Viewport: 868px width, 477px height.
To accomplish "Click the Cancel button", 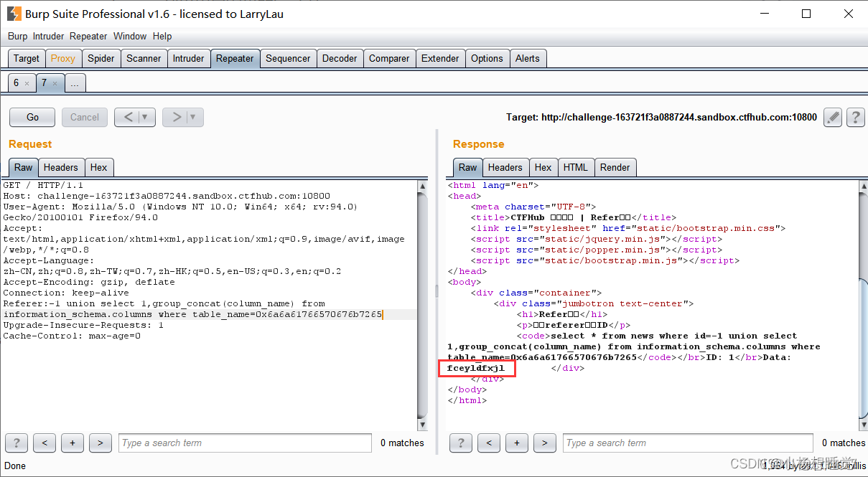I will [85, 117].
